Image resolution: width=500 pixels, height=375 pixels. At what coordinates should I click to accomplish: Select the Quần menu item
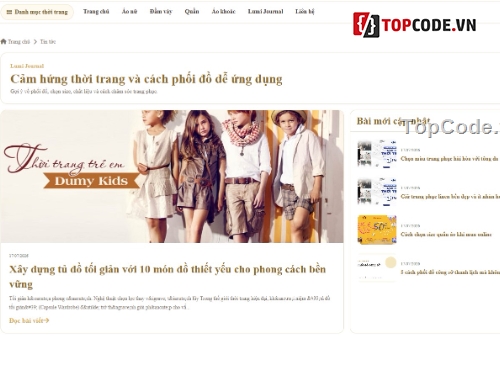point(192,12)
